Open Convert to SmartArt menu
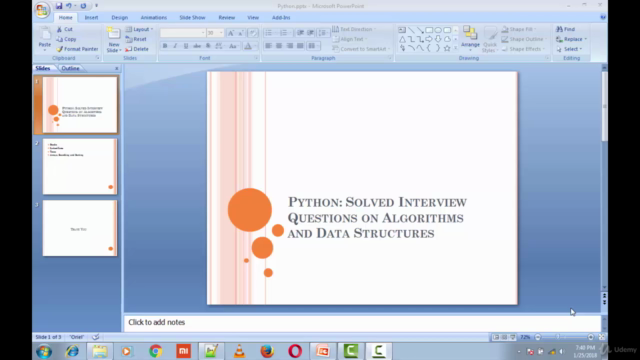Viewport: 640px width, 360px height. coord(361,49)
